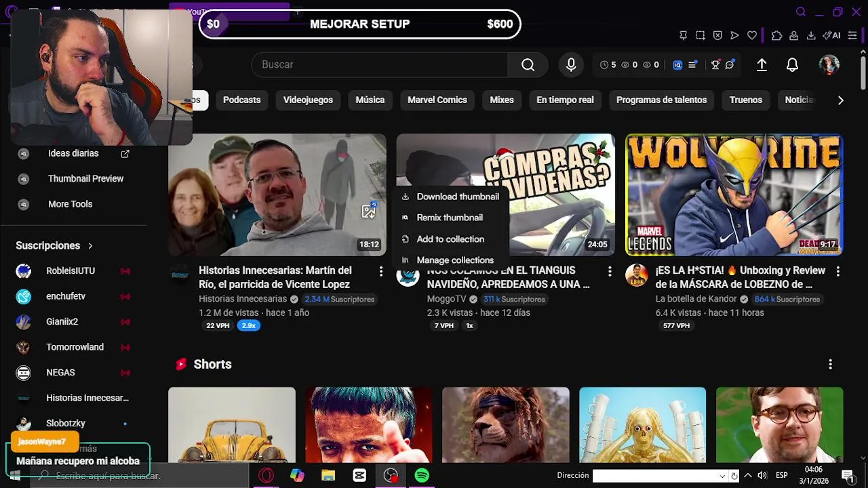The image size is (868, 488).
Task: Open the Windows notification center icon
Action: point(847,476)
